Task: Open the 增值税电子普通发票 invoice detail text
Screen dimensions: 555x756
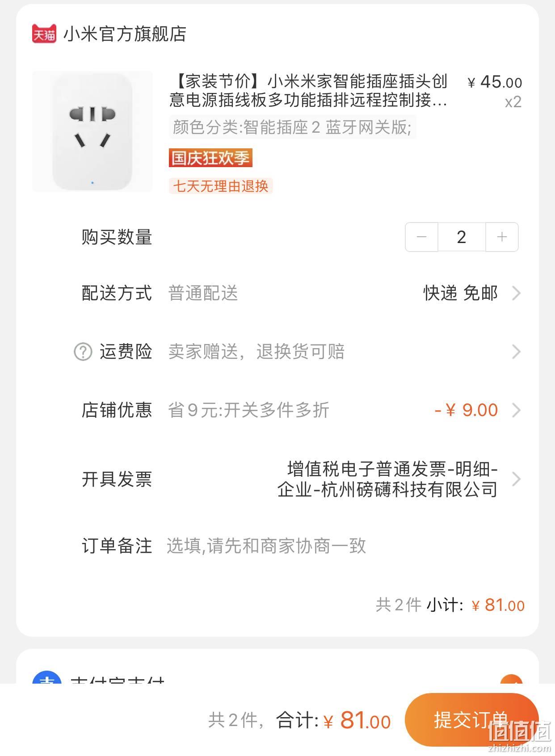Action: [x=387, y=479]
